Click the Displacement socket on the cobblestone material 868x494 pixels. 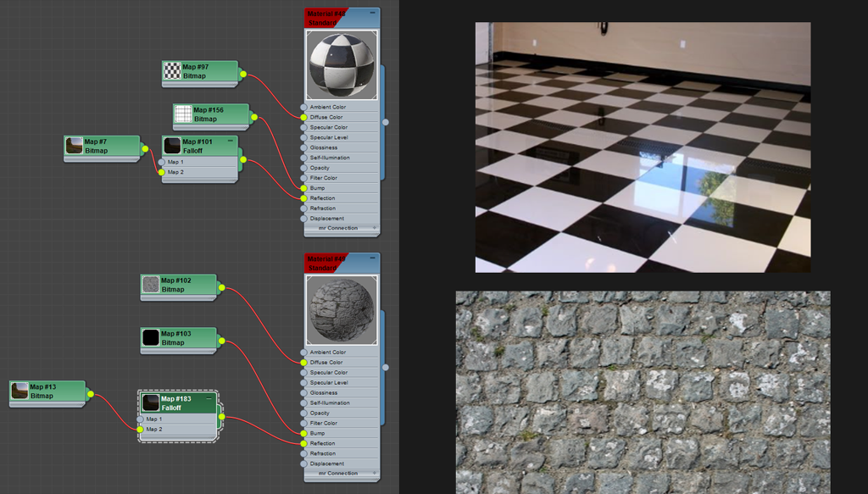[304, 463]
